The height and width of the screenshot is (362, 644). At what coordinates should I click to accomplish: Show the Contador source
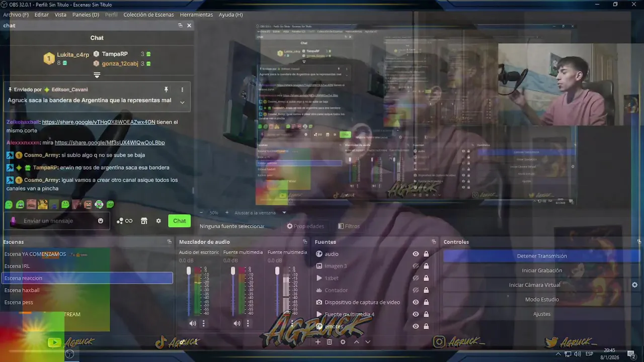[x=416, y=290]
